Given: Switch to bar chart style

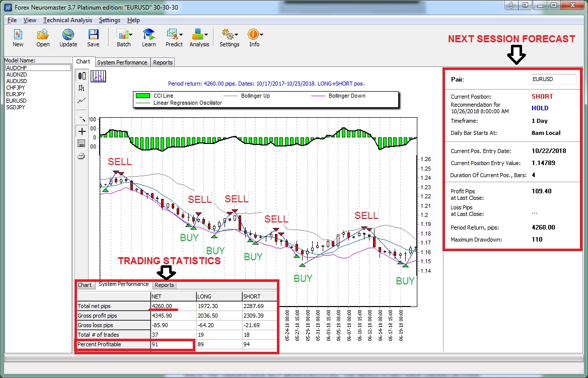Looking at the screenshot, I should coord(82,88).
